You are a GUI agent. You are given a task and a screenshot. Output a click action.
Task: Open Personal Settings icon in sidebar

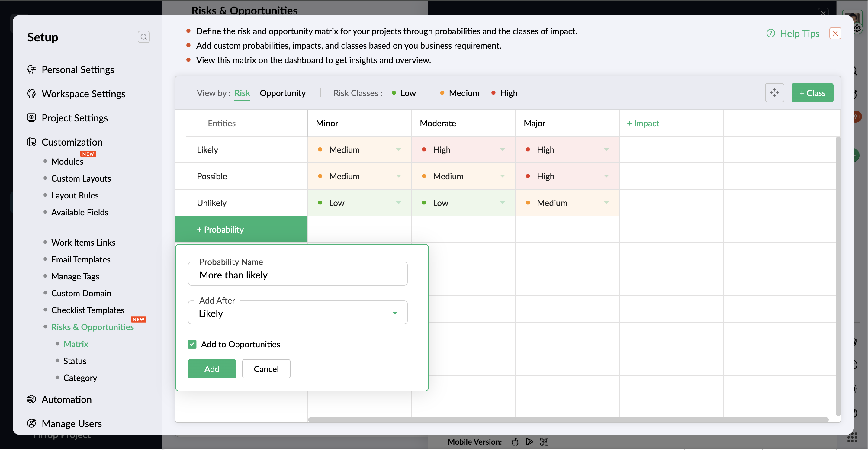[31, 69]
